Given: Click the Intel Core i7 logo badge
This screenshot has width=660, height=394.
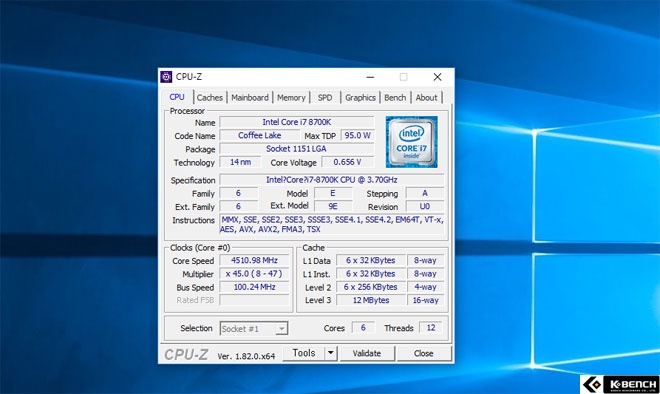Looking at the screenshot, I should [412, 142].
